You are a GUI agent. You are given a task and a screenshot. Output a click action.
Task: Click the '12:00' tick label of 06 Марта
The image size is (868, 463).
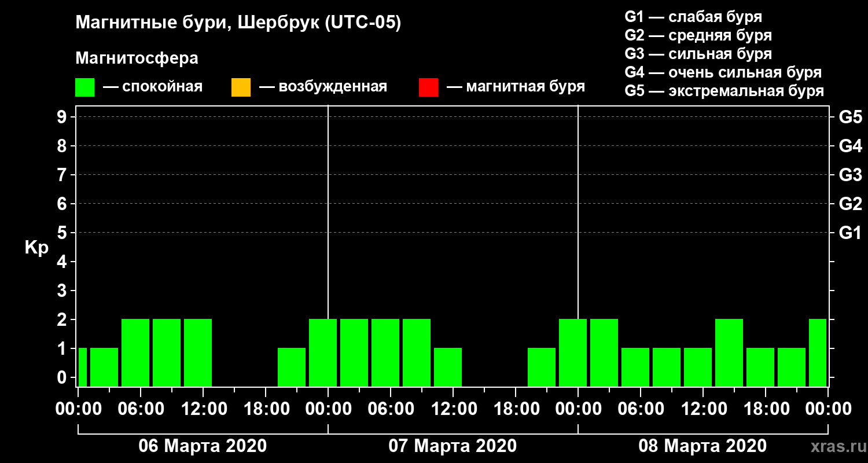pos(203,409)
